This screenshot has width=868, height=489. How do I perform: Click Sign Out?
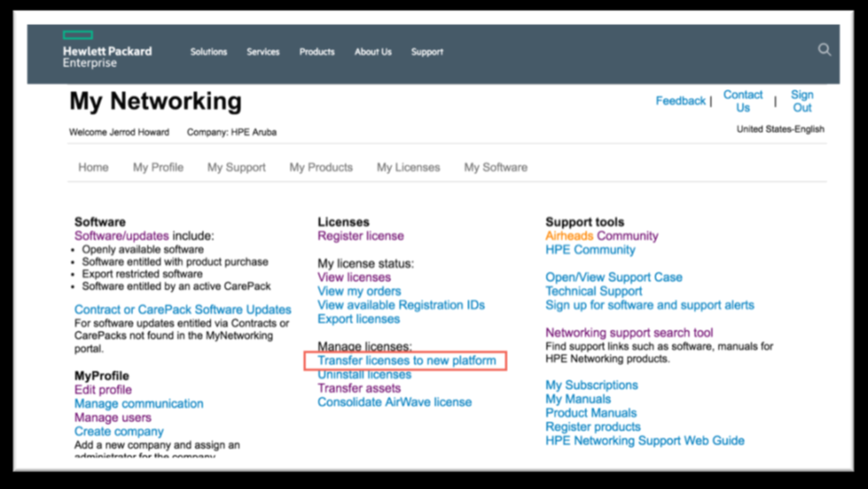point(802,100)
